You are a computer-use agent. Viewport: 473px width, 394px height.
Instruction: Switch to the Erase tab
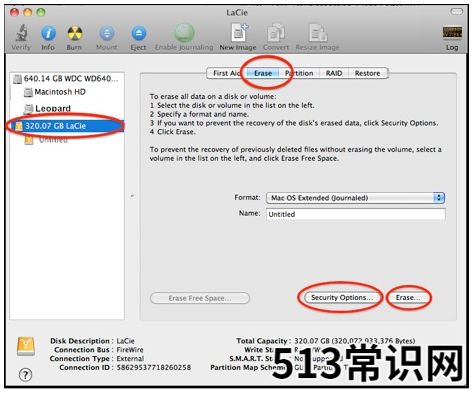[x=263, y=73]
